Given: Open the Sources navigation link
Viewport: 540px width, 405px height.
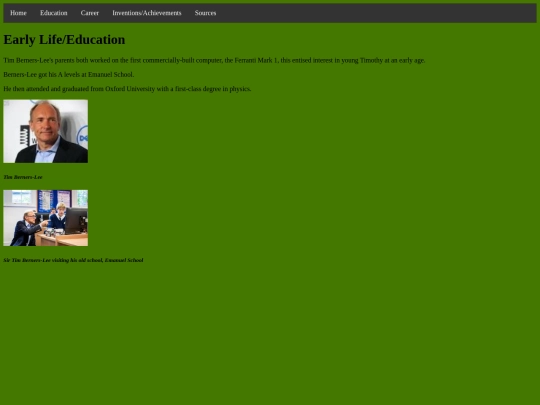Looking at the screenshot, I should click(x=206, y=13).
